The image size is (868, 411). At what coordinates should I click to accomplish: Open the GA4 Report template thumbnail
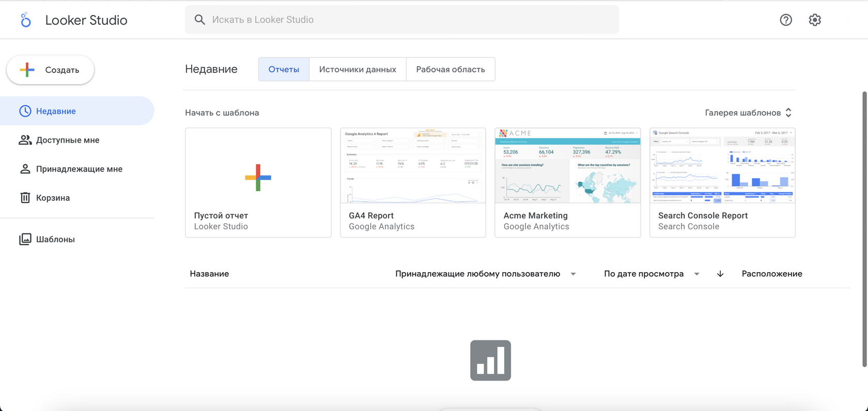pyautogui.click(x=413, y=166)
